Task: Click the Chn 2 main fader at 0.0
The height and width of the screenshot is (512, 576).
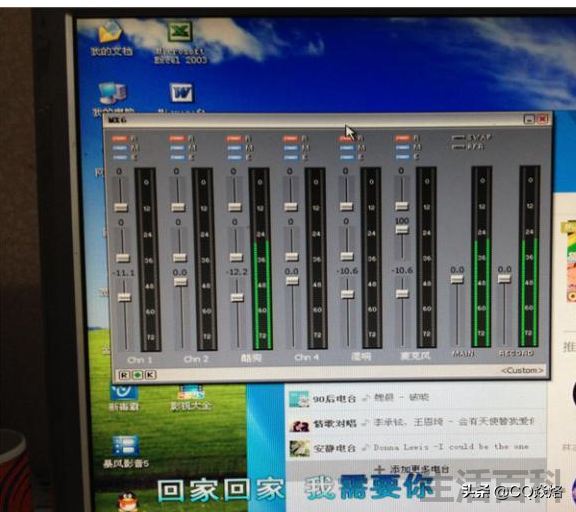Action: (180, 282)
